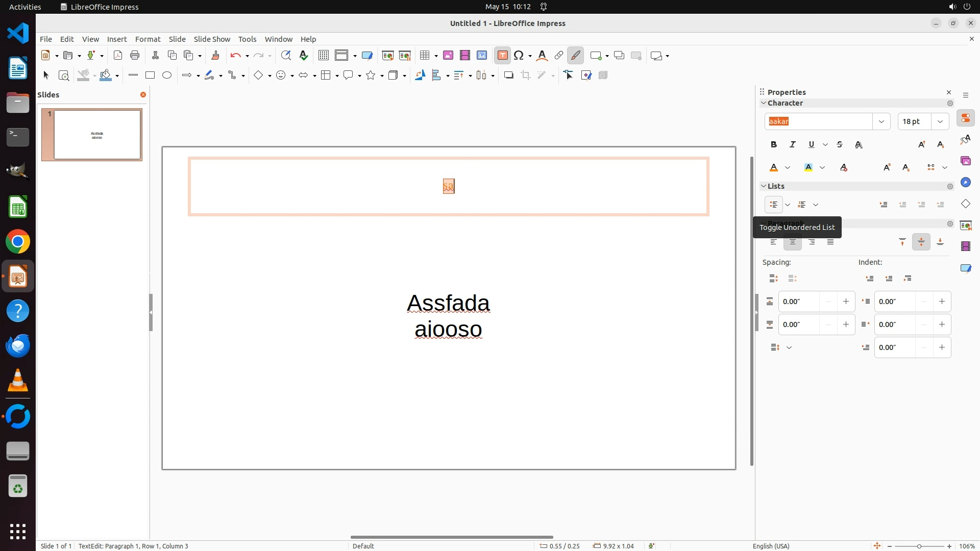Image resolution: width=980 pixels, height=551 pixels.
Task: Open the Gallery sidebar deck icon
Action: pyautogui.click(x=965, y=161)
